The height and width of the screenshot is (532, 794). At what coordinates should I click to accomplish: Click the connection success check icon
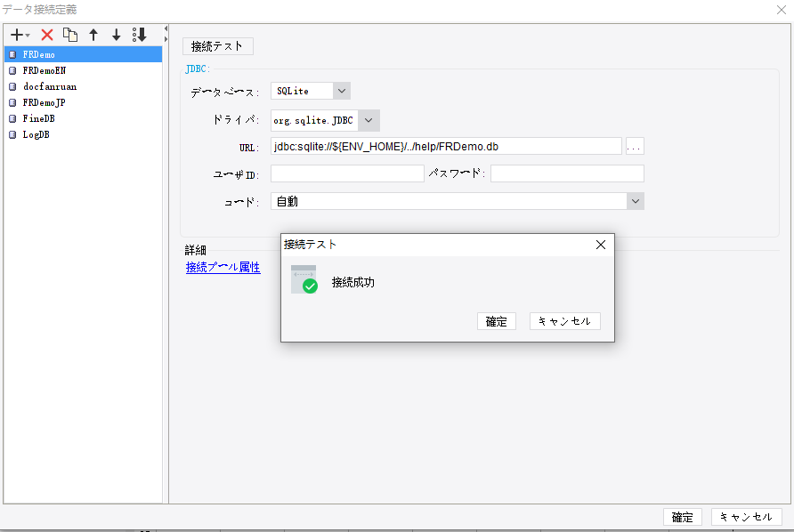pyautogui.click(x=310, y=286)
